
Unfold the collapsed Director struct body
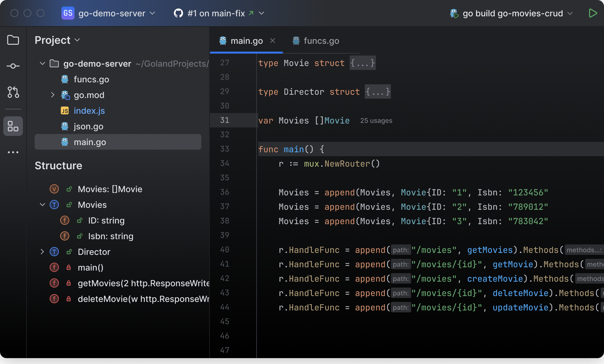point(377,92)
